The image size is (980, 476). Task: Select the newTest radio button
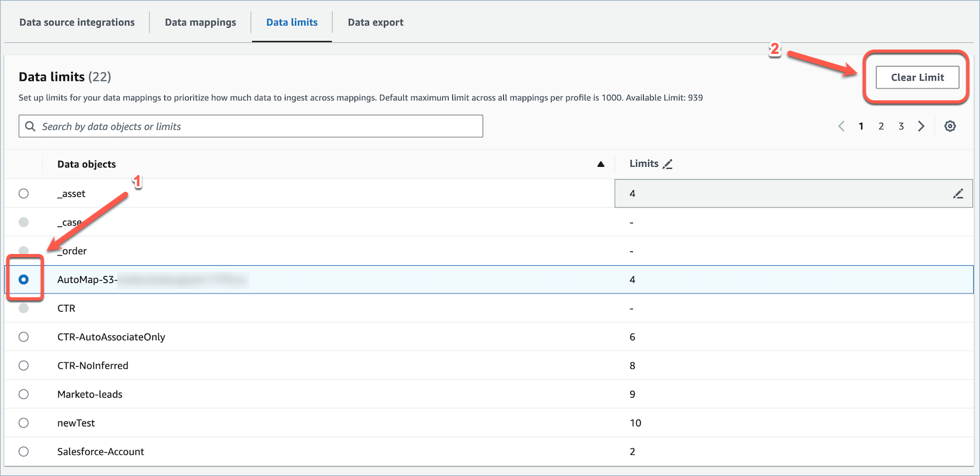click(x=24, y=423)
